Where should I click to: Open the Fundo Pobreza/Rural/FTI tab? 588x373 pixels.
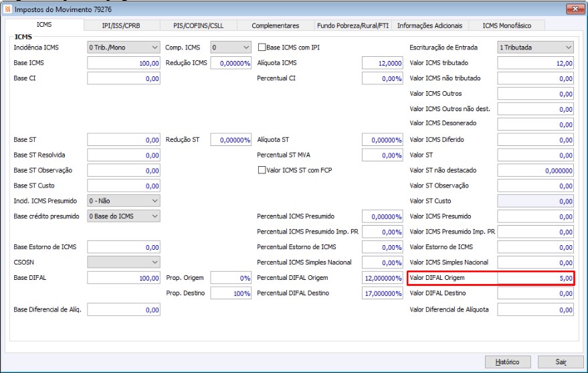click(x=353, y=25)
